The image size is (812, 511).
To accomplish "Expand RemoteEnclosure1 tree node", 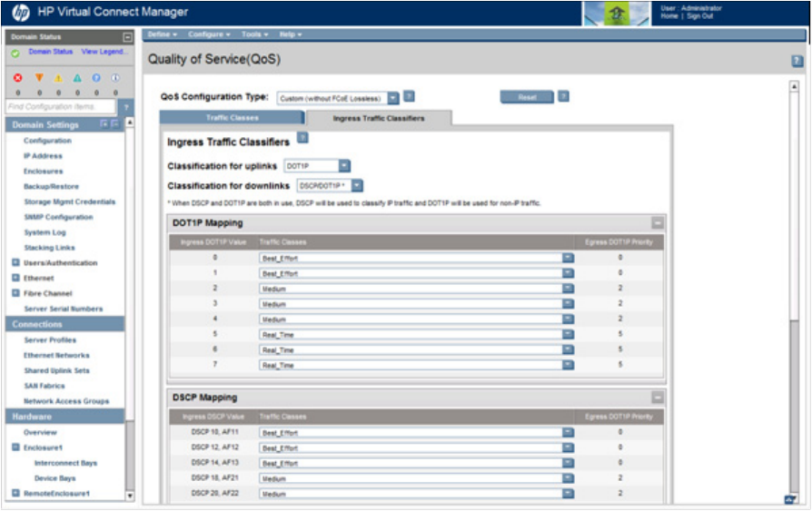I will click(x=15, y=494).
